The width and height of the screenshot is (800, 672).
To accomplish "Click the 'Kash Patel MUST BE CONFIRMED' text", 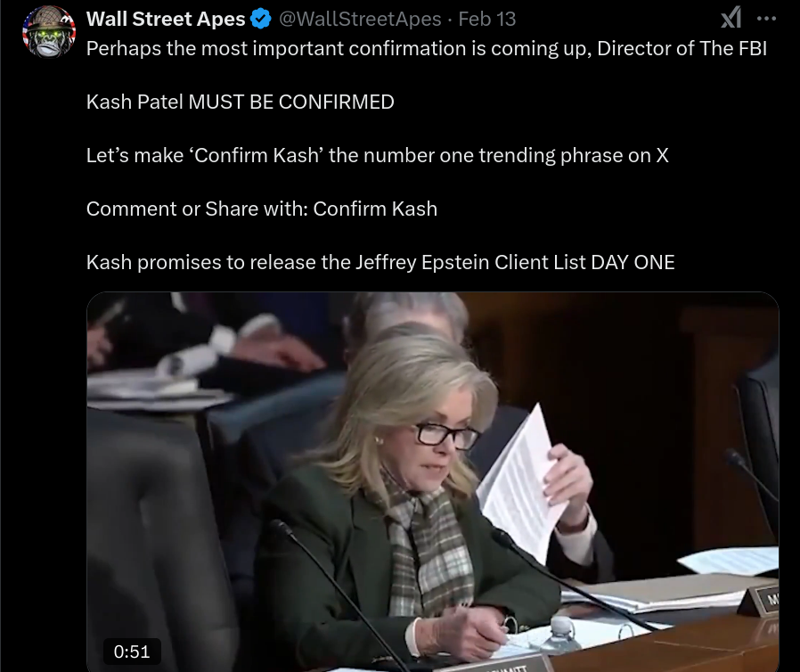I will point(241,102).
